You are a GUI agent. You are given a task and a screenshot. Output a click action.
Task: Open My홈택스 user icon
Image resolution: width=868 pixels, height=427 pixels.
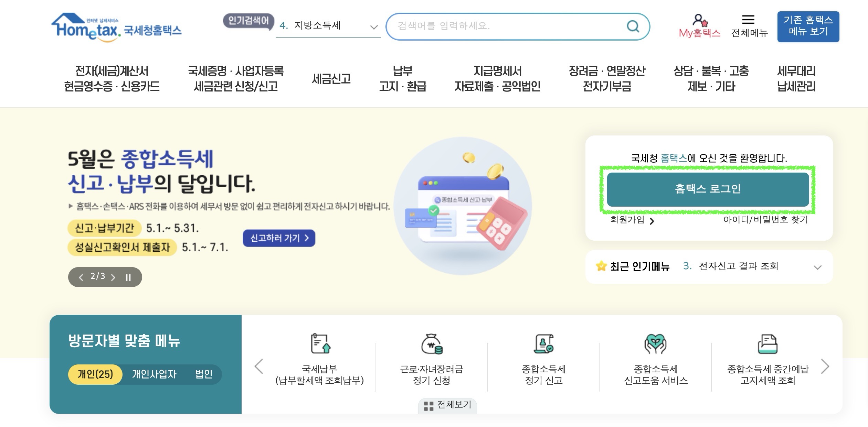(700, 20)
